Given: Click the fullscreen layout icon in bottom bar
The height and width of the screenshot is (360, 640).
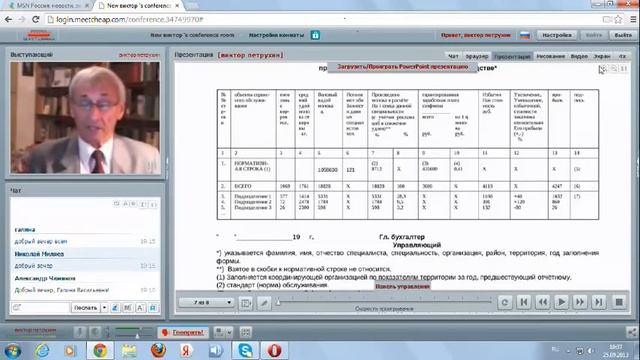Looking at the screenshot, I should click(x=245, y=332).
